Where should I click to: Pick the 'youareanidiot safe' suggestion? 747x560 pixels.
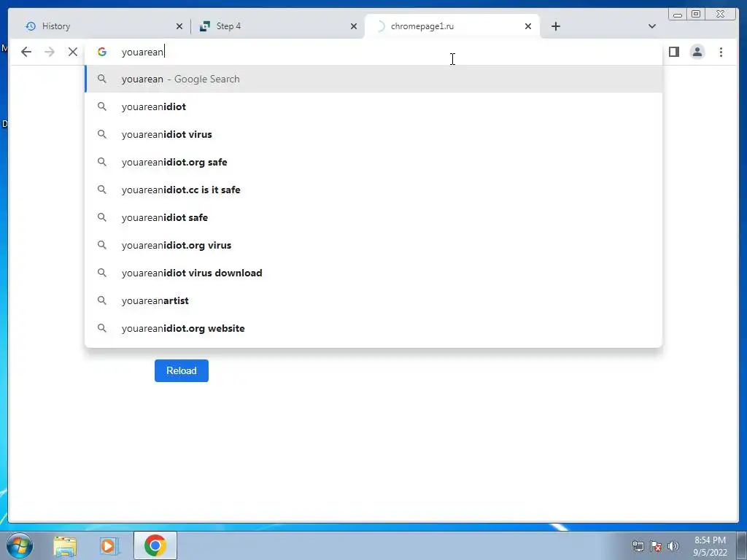[373, 217]
